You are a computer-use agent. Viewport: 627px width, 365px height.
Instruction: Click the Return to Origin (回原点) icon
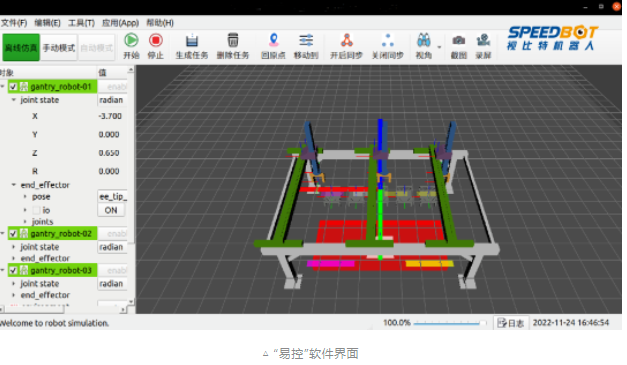click(274, 40)
